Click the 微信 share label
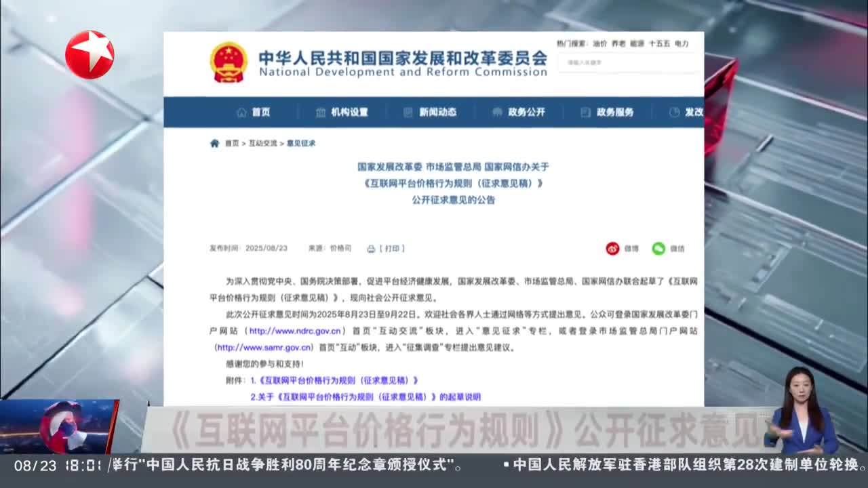The height and width of the screenshot is (488, 868). [x=677, y=249]
